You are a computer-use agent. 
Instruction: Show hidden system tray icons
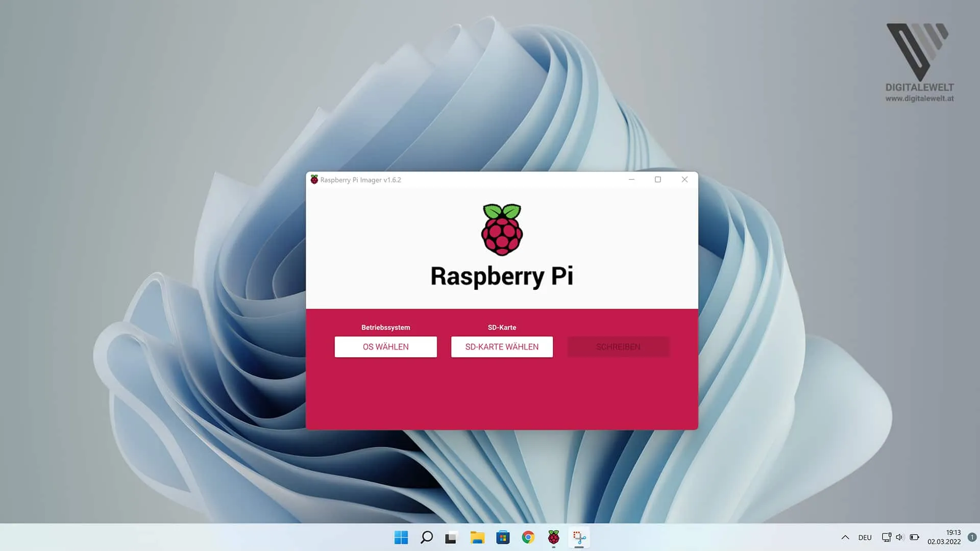pos(845,537)
